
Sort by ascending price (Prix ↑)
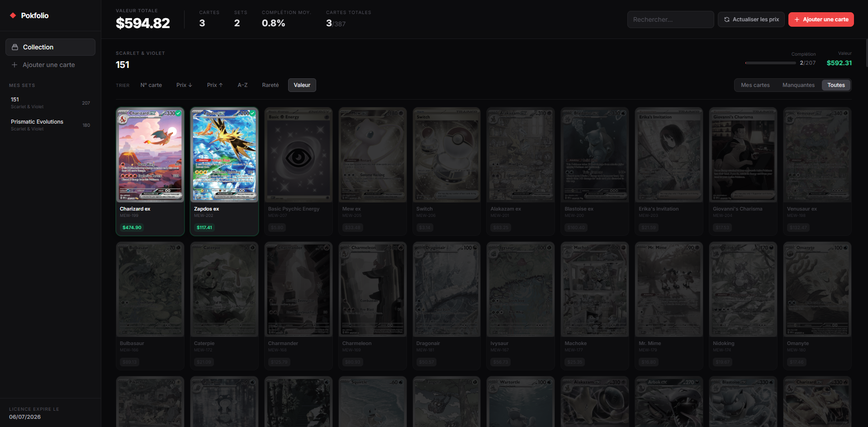[215, 85]
